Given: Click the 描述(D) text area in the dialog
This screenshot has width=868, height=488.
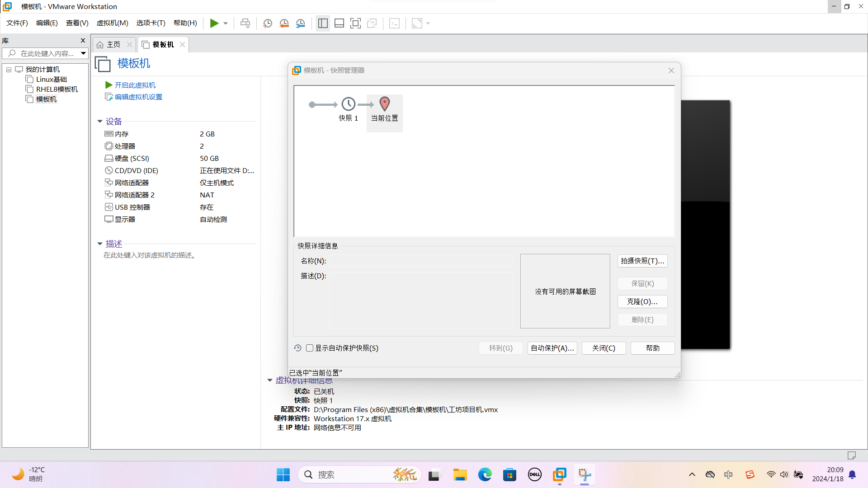Looking at the screenshot, I should pos(421,300).
